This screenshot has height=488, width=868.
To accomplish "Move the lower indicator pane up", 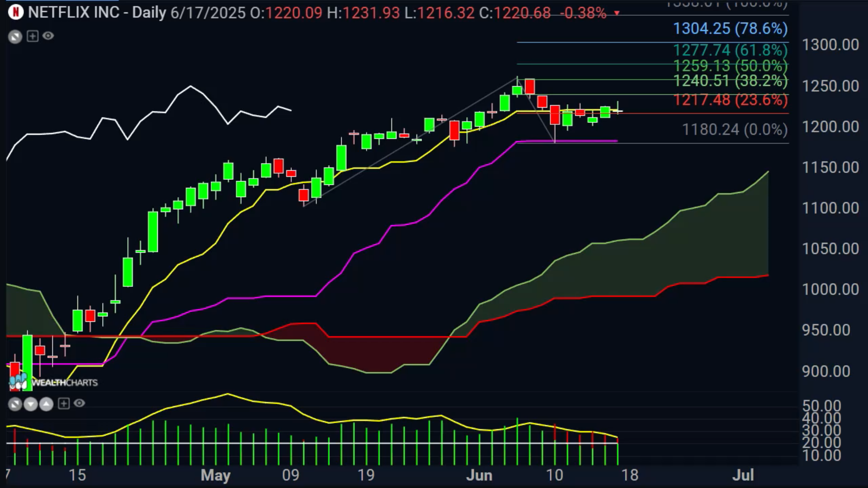I will tap(47, 404).
